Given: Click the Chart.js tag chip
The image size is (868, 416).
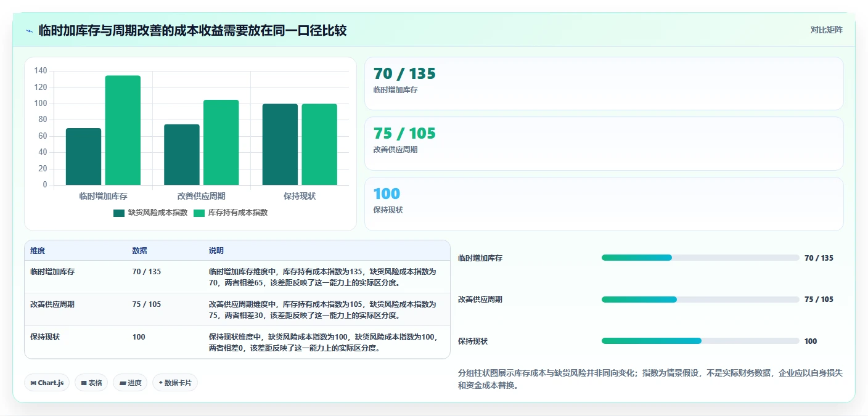Looking at the screenshot, I should coord(47,383).
